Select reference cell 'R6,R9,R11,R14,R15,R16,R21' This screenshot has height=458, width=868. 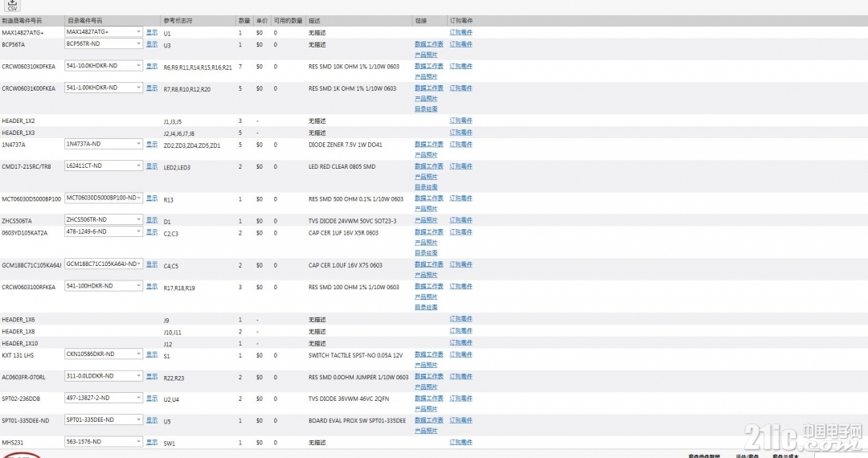tap(198, 67)
